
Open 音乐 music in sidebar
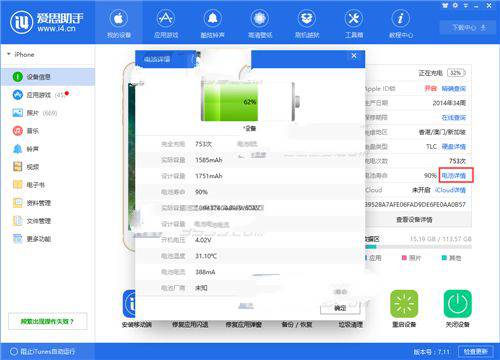tap(47, 131)
